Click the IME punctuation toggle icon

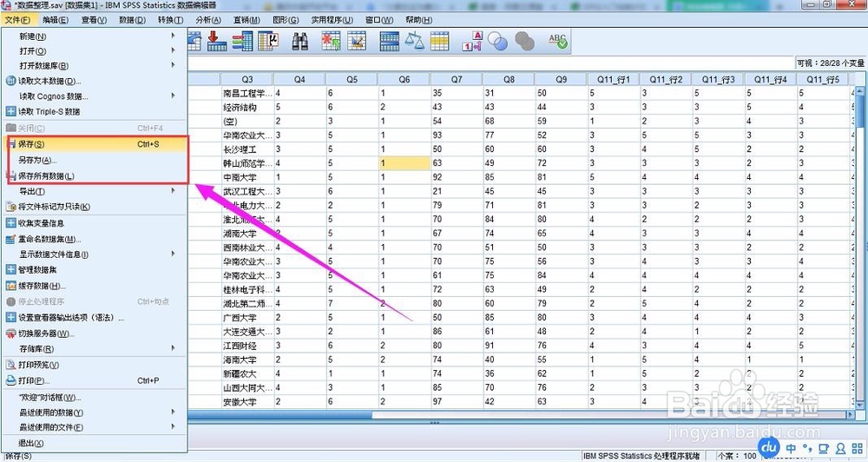point(807,449)
